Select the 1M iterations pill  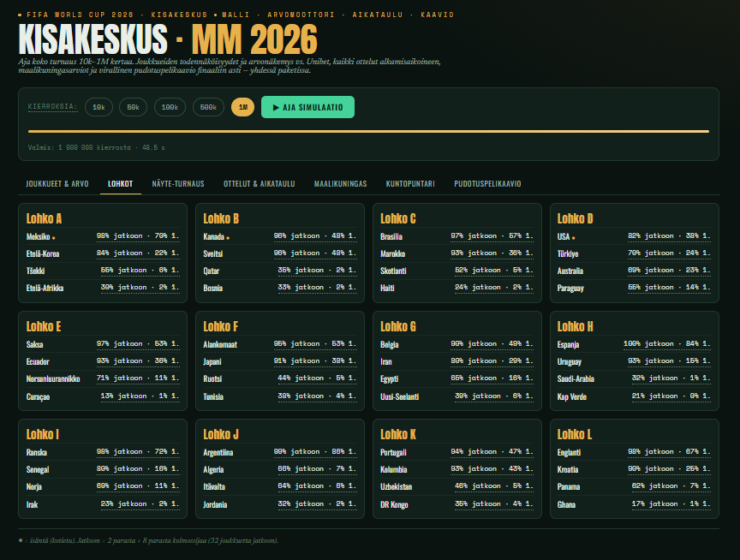click(242, 107)
